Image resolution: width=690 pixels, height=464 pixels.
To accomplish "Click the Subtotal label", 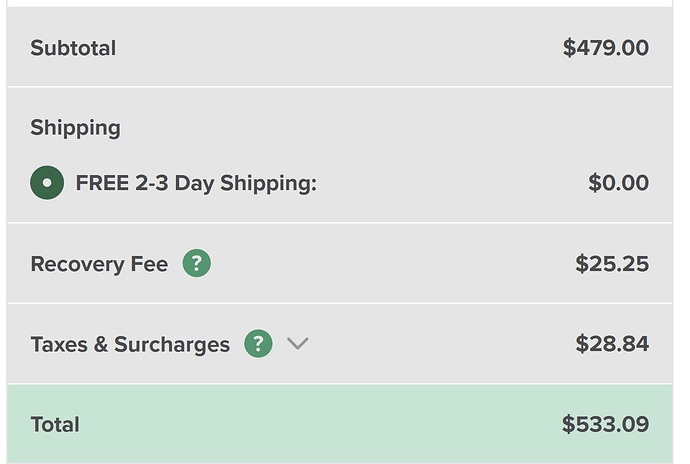I will (x=73, y=48).
